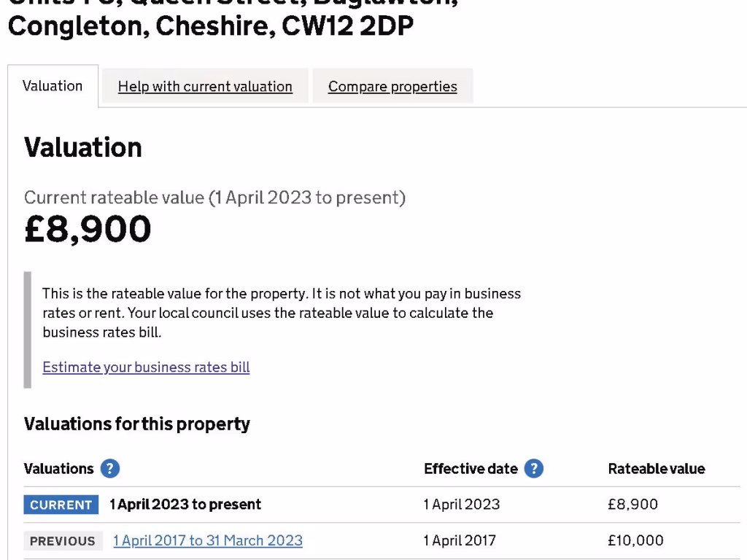
Task: Click the Rateable value column header
Action: point(657,469)
